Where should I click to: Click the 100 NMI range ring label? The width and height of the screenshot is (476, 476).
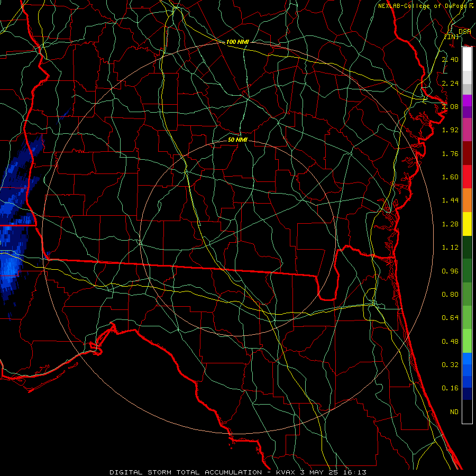point(237,42)
